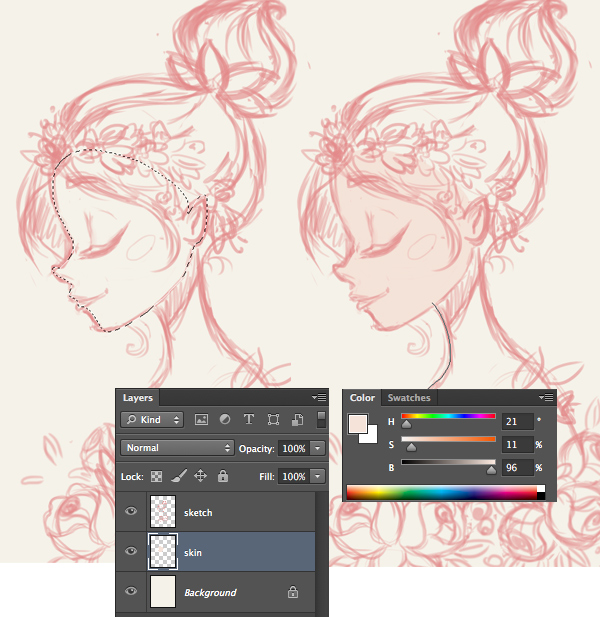This screenshot has width=600, height=619.
Task: Click the Saturation slider track
Action: (448, 439)
